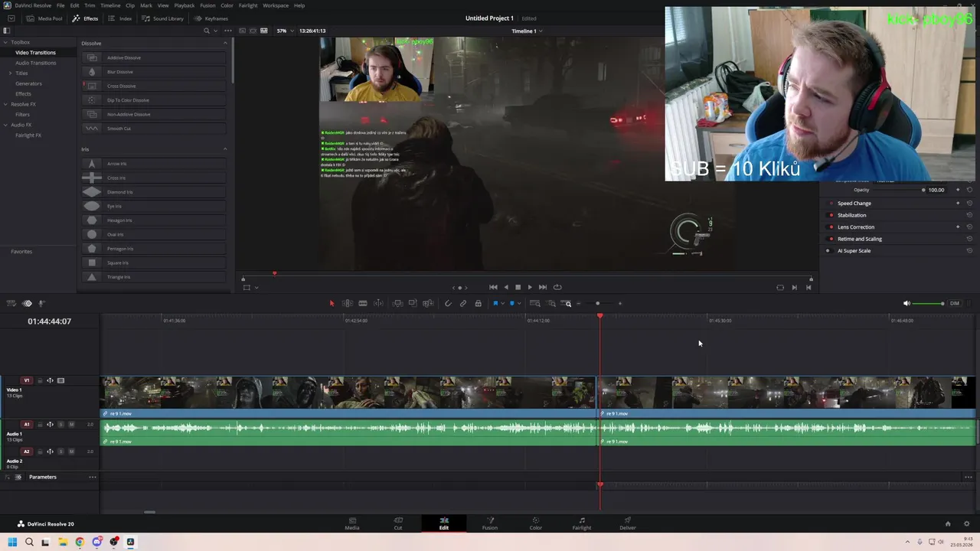This screenshot has height=551, width=980.
Task: Toggle the Effects panel button
Action: [86, 18]
